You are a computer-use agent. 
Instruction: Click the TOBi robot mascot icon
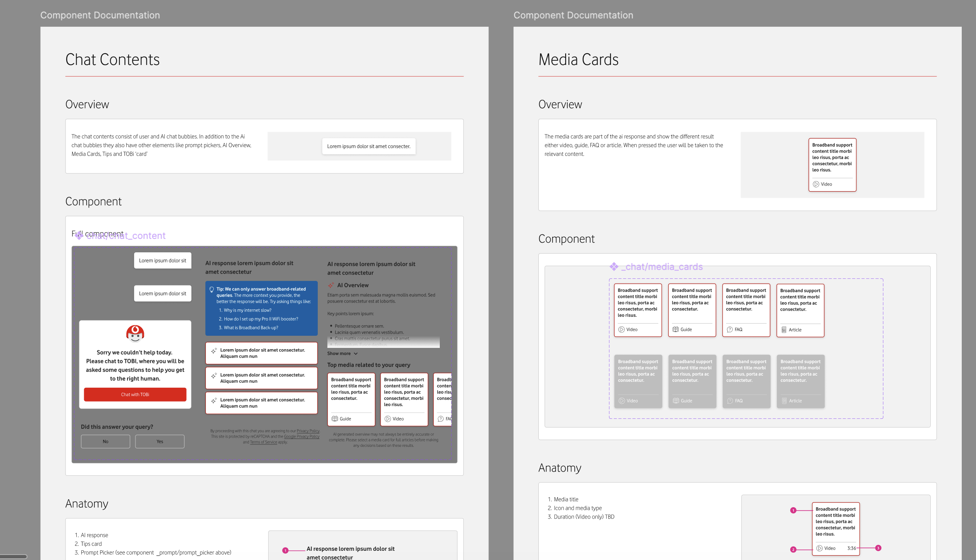point(135,333)
